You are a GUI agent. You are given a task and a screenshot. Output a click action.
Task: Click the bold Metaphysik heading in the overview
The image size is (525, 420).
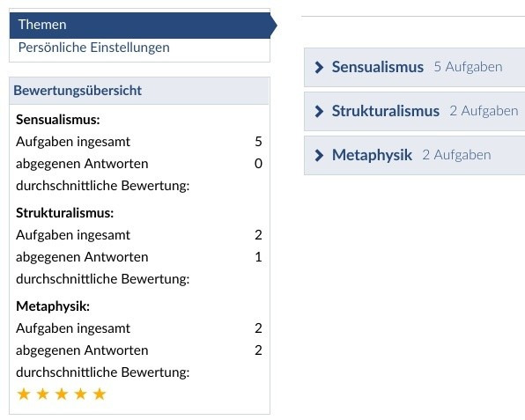(53, 306)
